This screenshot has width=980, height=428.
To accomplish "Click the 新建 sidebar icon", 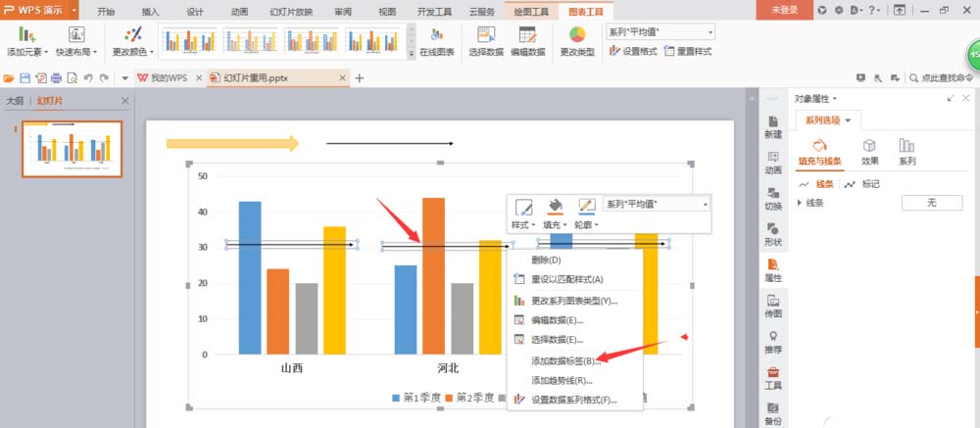I will [773, 127].
